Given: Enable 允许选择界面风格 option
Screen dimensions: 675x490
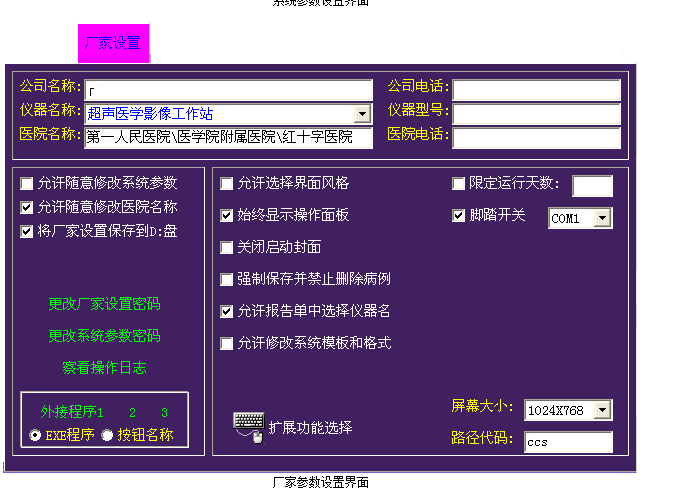Looking at the screenshot, I should (x=227, y=183).
